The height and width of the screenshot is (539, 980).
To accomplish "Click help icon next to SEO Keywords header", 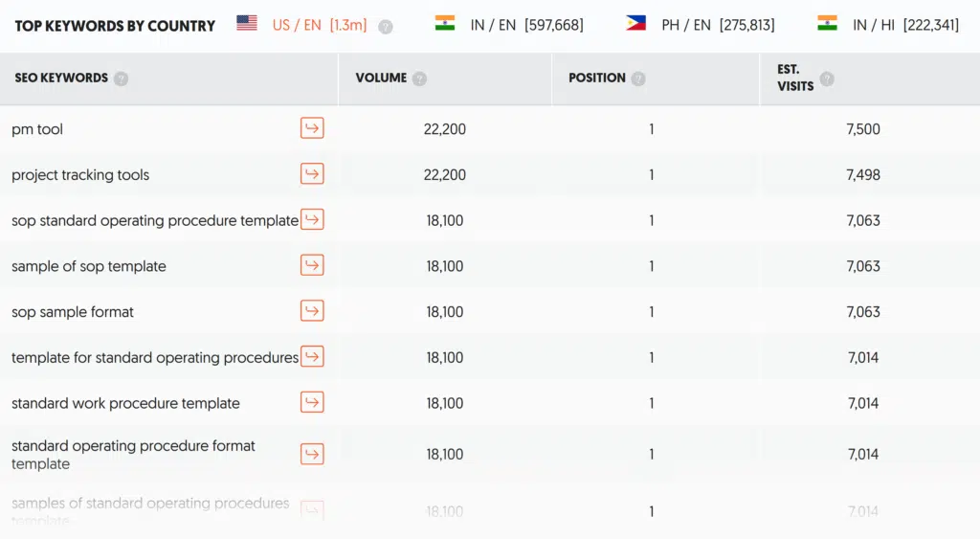I will (121, 79).
